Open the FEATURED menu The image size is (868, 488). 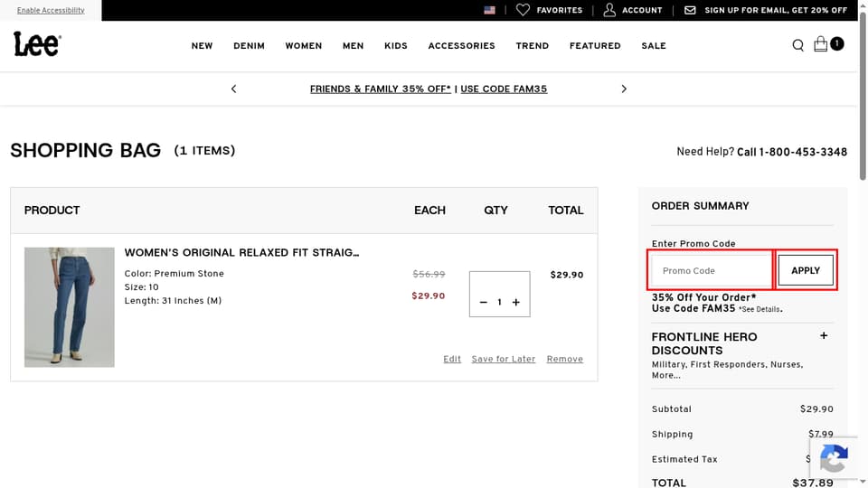pos(595,46)
